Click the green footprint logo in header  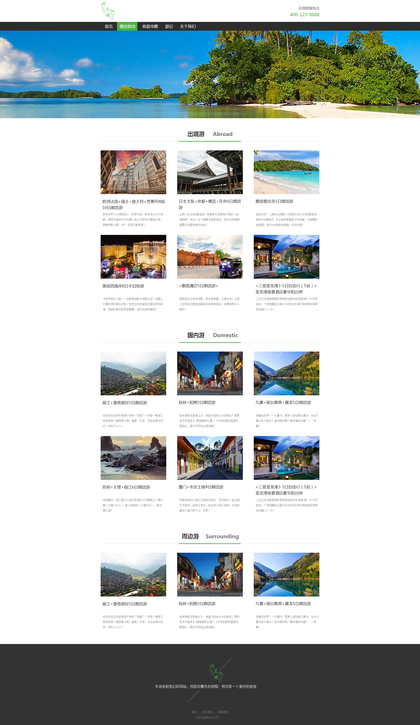click(108, 11)
